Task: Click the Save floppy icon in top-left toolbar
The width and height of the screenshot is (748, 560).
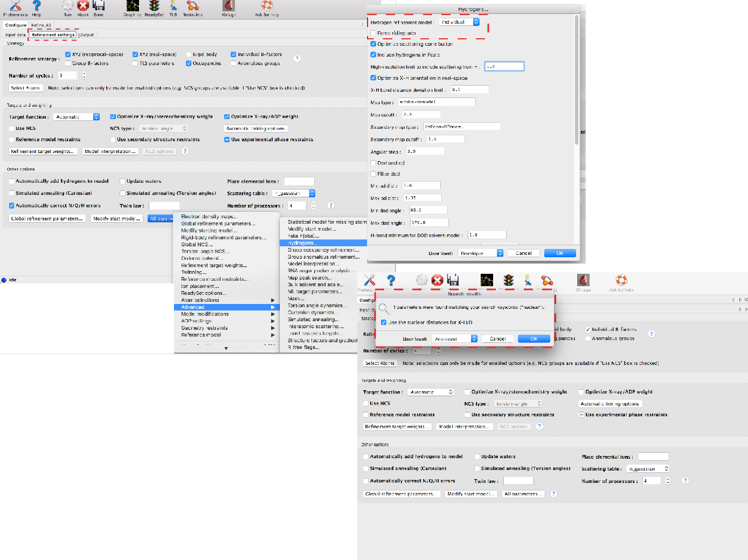Action: 98,6
